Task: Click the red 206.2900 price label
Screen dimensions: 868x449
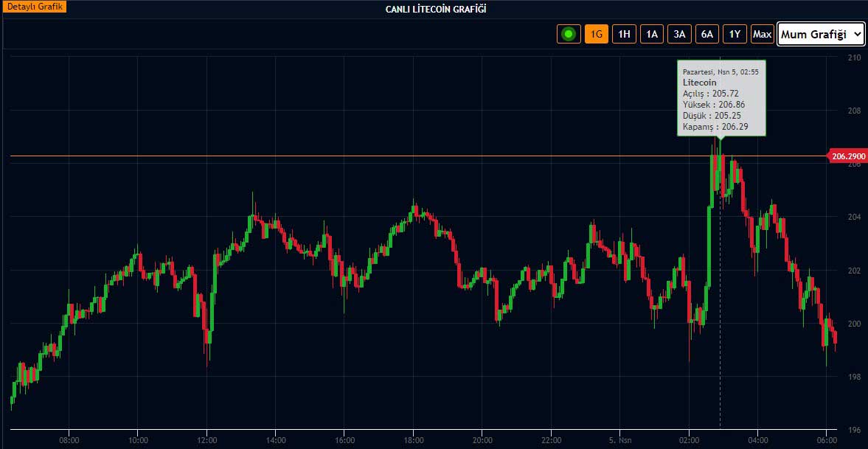Action: point(847,156)
